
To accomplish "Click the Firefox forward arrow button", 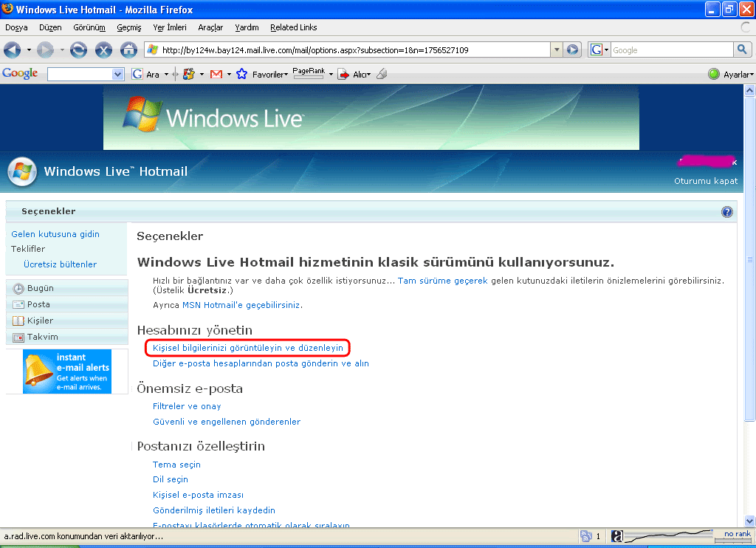I will tap(45, 49).
